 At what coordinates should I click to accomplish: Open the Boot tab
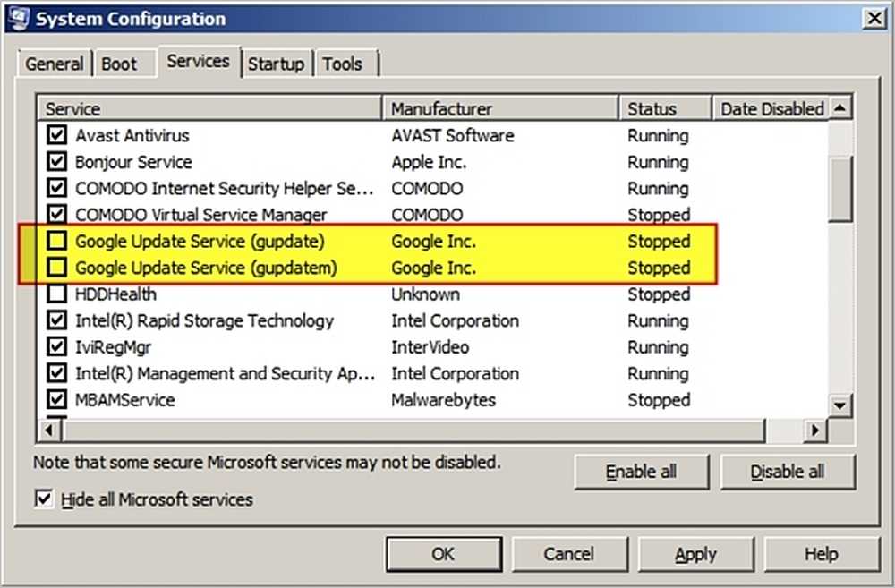pos(119,64)
